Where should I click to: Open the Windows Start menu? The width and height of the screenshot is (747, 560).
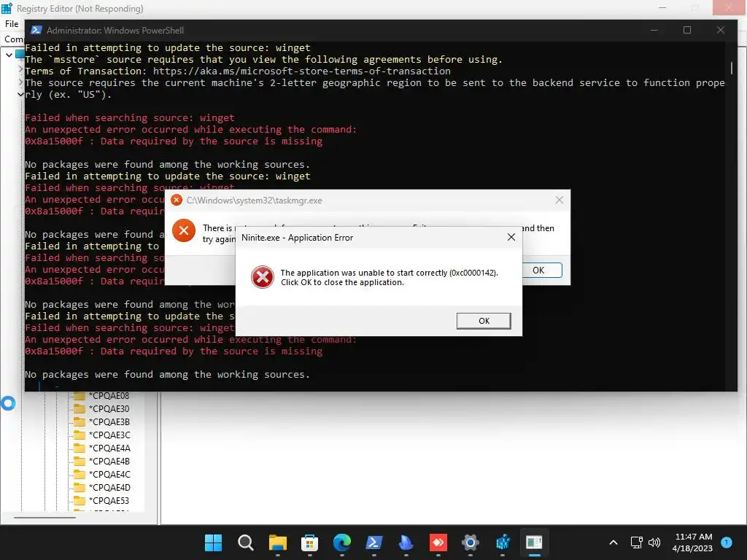click(x=213, y=542)
